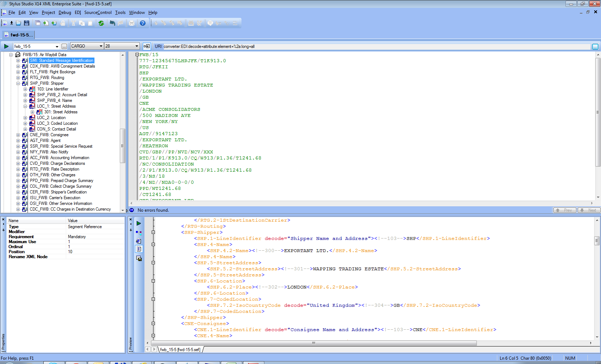This screenshot has height=364, width=601.
Task: Toggle the pin on the Properties panel
Action: [x=3, y=230]
